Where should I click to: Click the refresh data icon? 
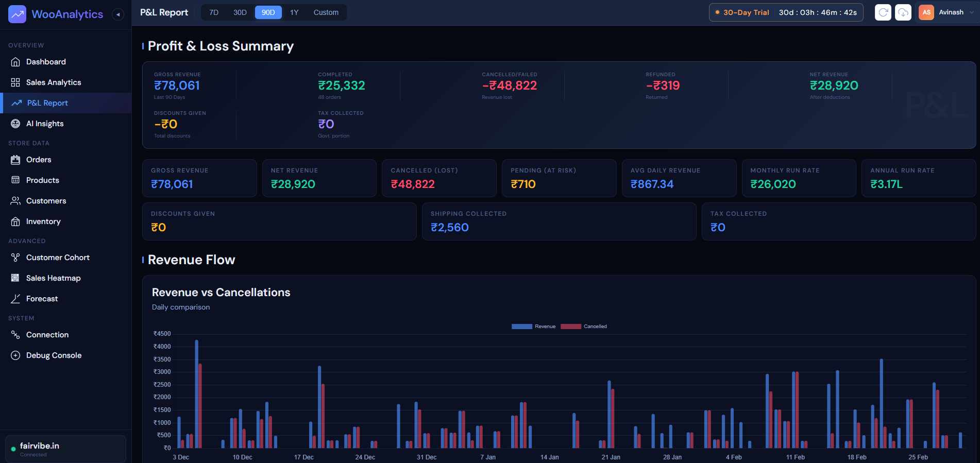click(883, 12)
